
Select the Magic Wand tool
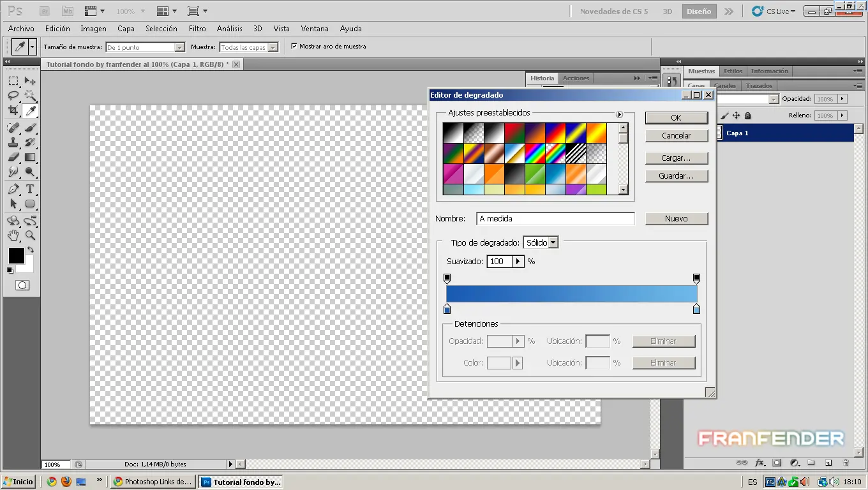coord(30,96)
